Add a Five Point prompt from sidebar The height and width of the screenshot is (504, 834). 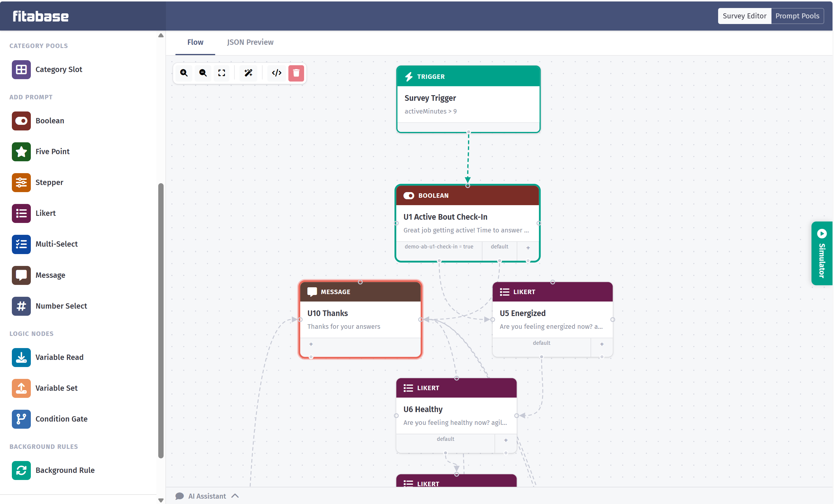[21, 151]
